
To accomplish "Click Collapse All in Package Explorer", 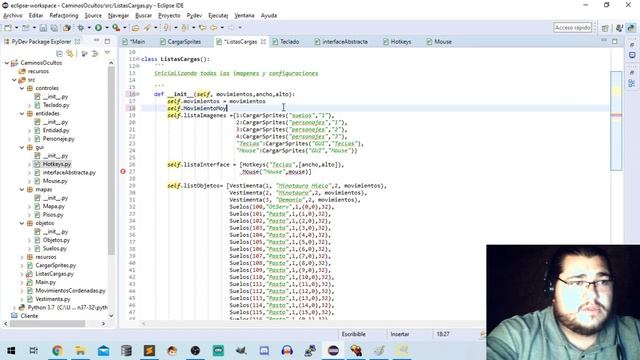I will point(60,53).
